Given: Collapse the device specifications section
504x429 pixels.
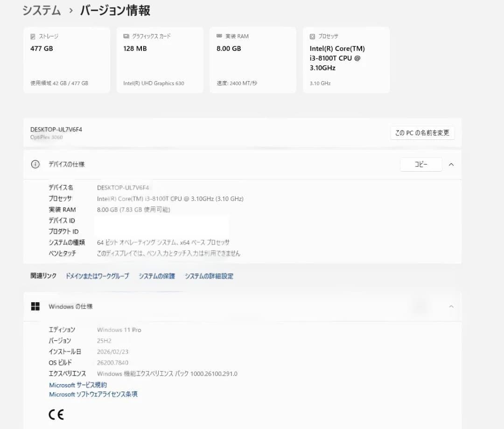Looking at the screenshot, I should pyautogui.click(x=451, y=165).
